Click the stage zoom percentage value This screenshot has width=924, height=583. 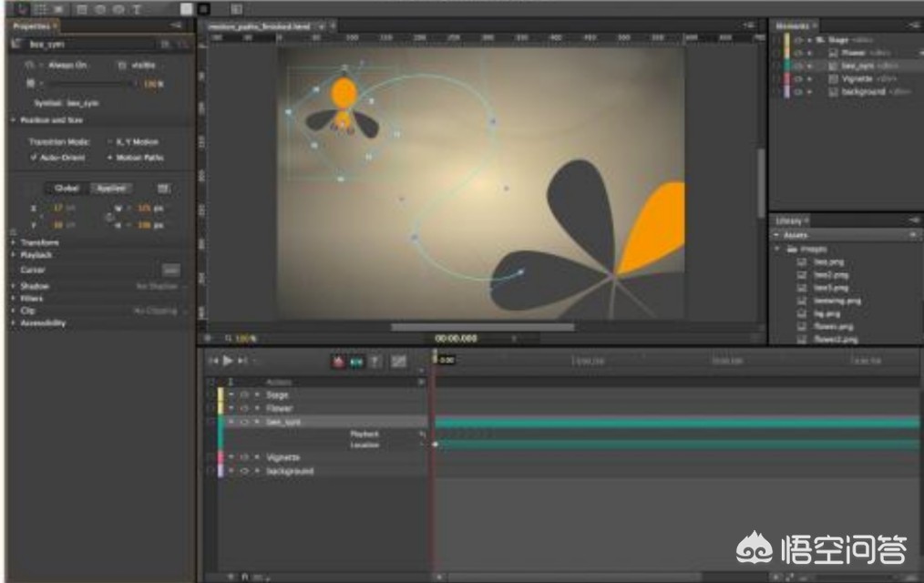(x=246, y=339)
